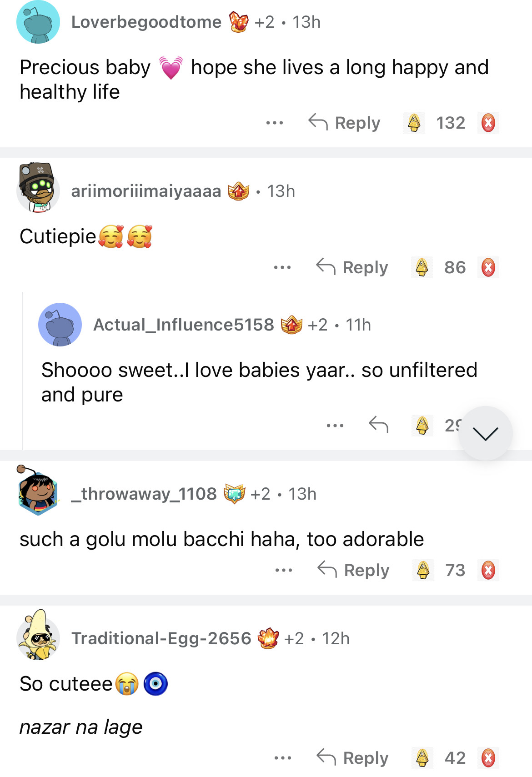Reply to Loverbegoodtome's comment
The image size is (532, 777).
[x=345, y=123]
